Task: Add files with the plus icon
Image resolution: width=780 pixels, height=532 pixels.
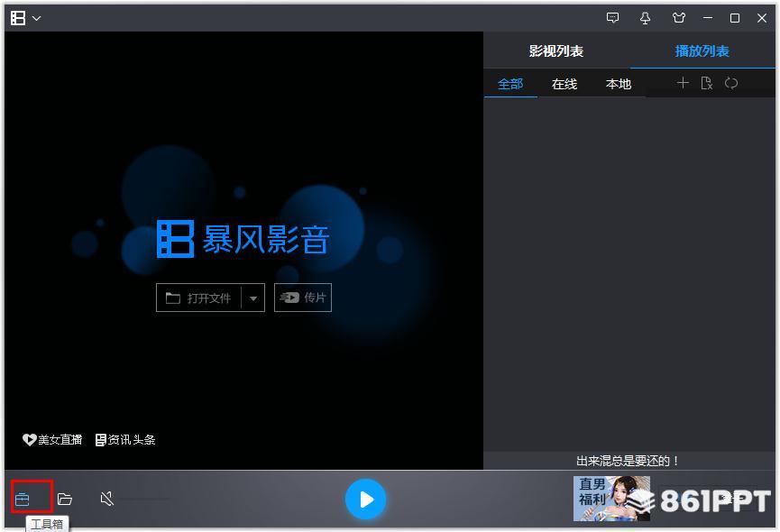Action: point(683,83)
